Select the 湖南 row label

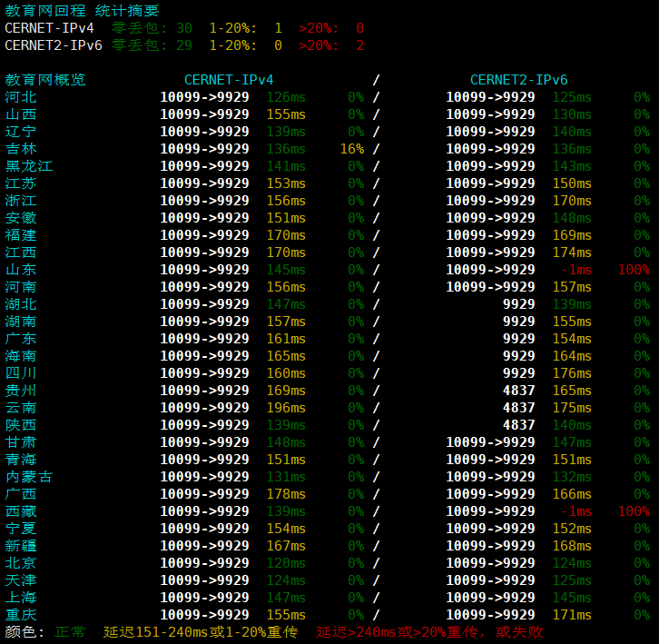[21, 322]
